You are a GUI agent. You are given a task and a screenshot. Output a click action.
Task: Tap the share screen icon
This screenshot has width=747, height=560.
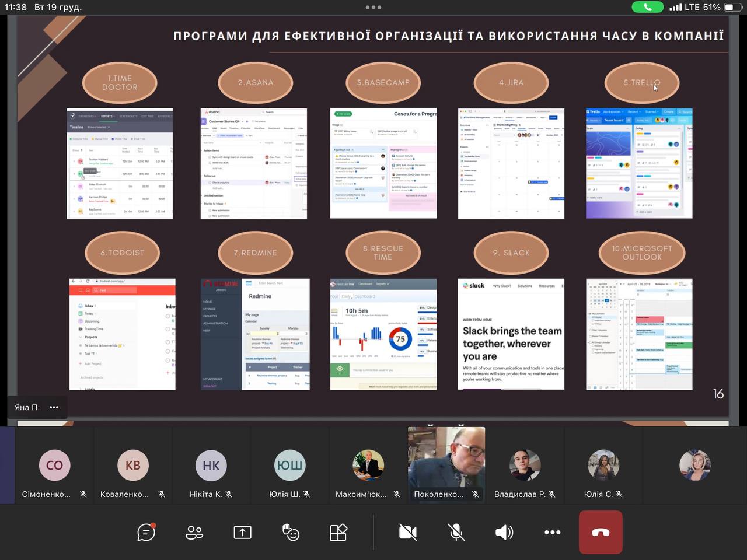(x=242, y=532)
